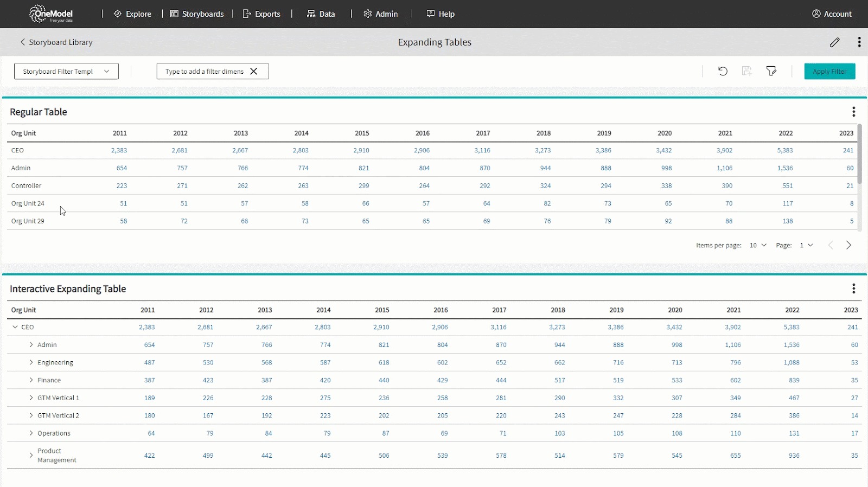Click the pencil edit storyboard icon
868x487 pixels.
[x=834, y=42]
